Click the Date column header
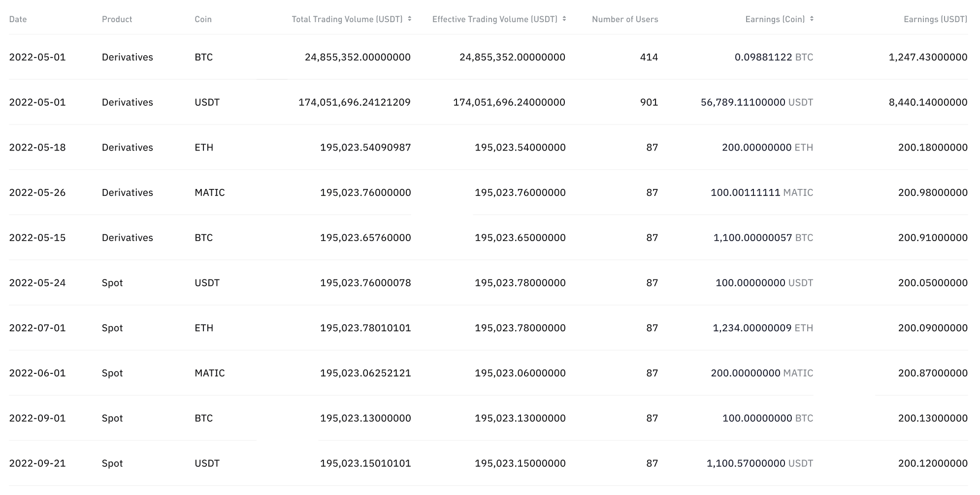 point(18,19)
